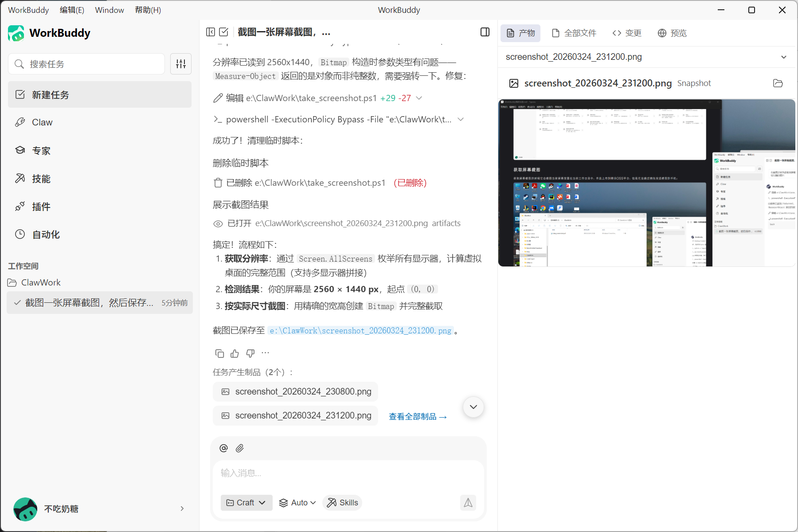Open screenshot folder location icon
This screenshot has height=532, width=798.
778,83
